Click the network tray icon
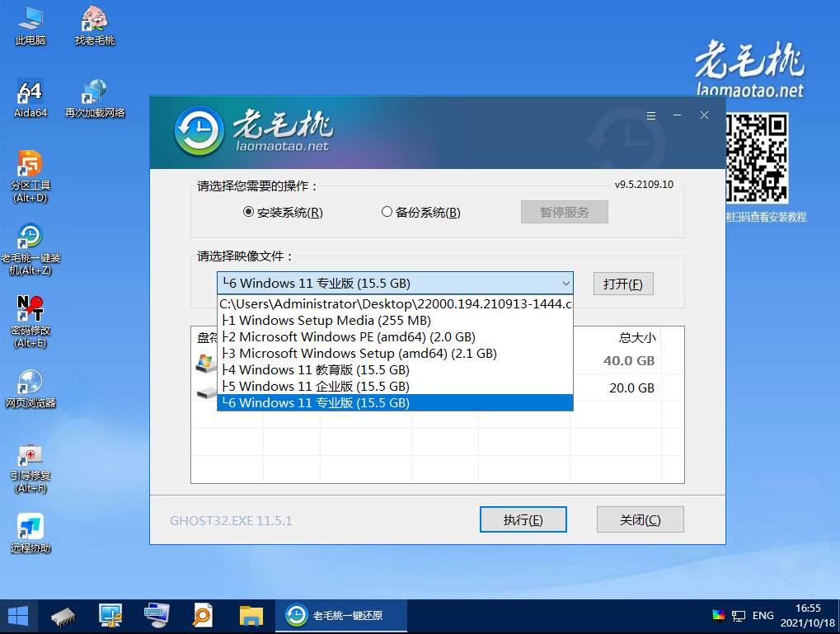 coord(739,617)
